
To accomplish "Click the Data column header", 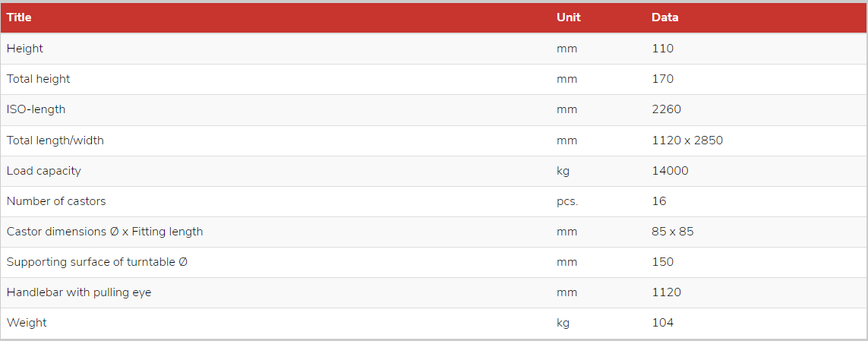I will [664, 17].
